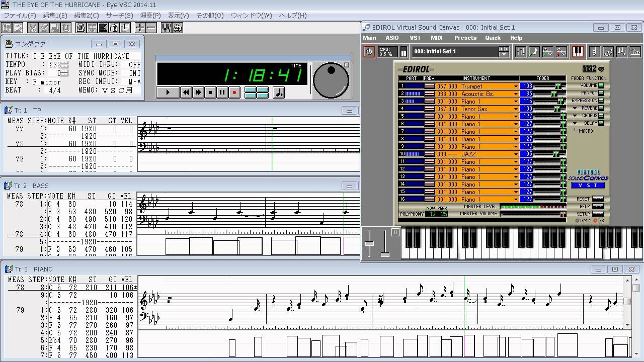Click the ambulance panic icon in the toolbar

(x=178, y=28)
